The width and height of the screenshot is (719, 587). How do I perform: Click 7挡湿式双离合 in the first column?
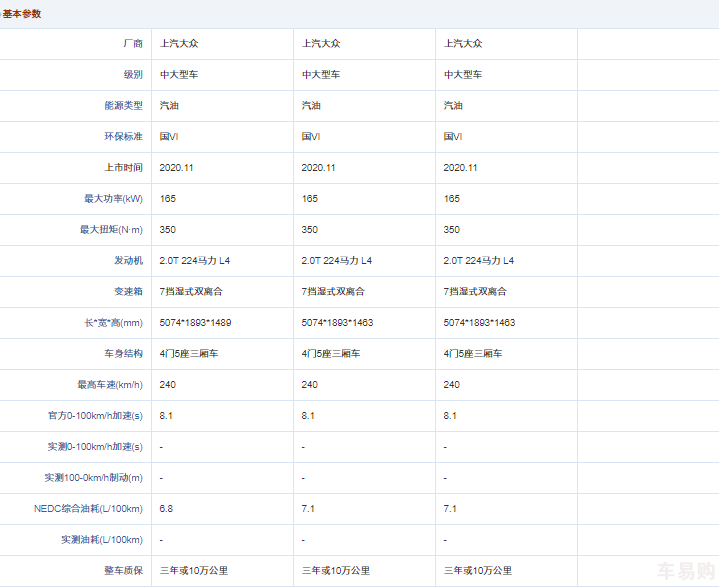[x=191, y=292]
